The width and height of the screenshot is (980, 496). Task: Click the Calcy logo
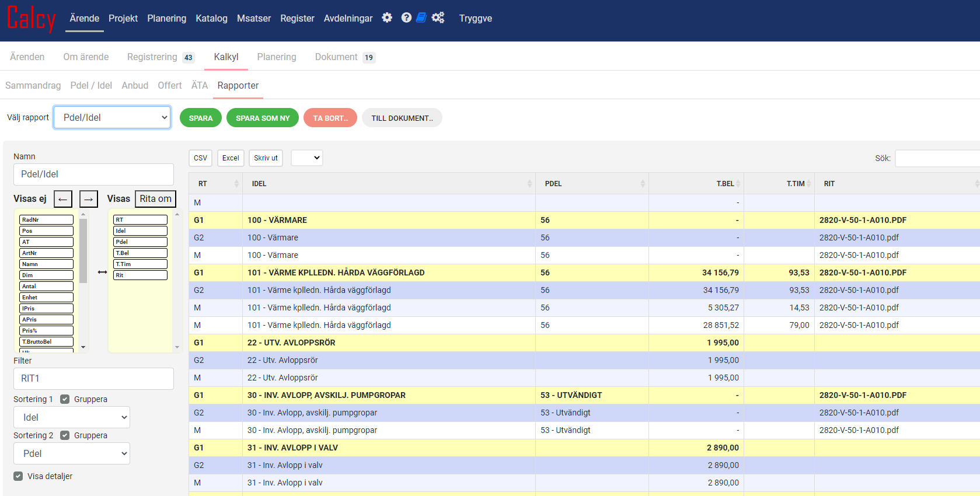[32, 19]
